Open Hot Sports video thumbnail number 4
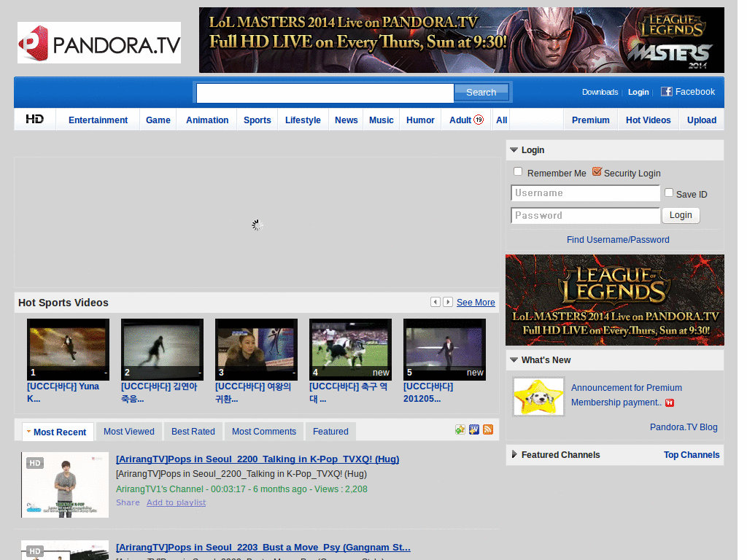Viewport: 747px width, 560px height. point(350,349)
